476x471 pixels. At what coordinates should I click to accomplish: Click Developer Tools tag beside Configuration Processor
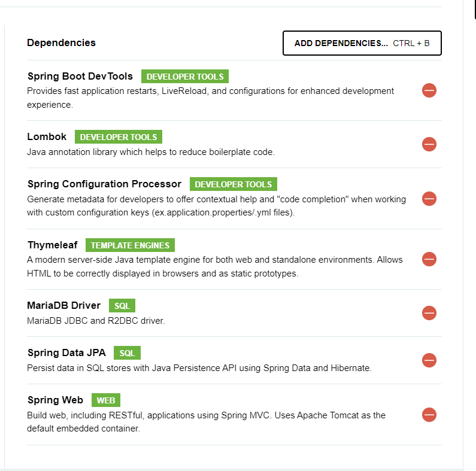233,184
